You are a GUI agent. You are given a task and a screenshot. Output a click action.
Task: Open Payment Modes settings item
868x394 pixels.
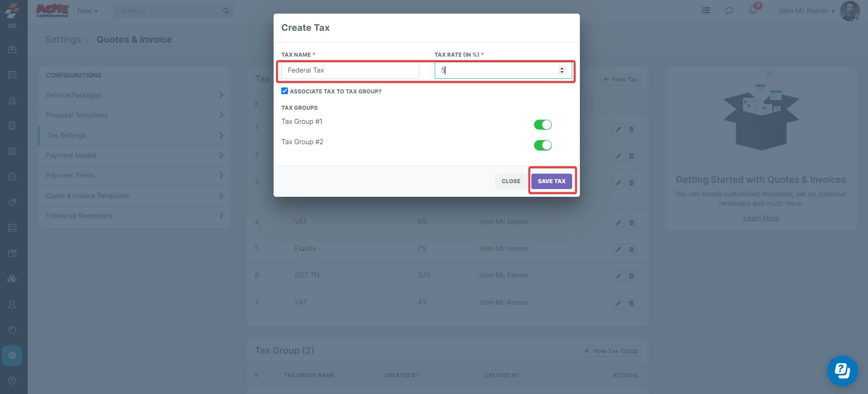[134, 156]
